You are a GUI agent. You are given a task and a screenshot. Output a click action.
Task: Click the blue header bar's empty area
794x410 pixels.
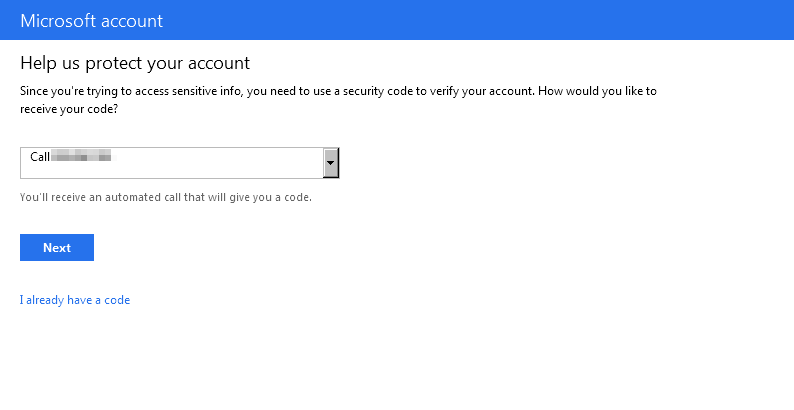500,20
